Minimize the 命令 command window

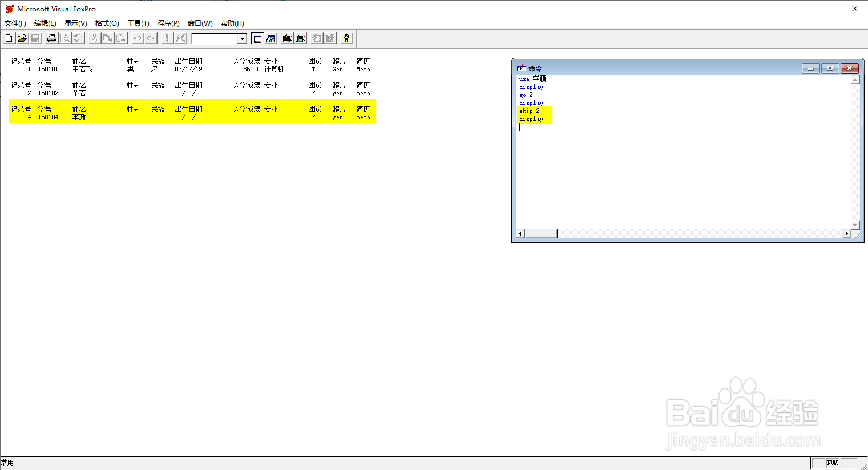tap(810, 68)
